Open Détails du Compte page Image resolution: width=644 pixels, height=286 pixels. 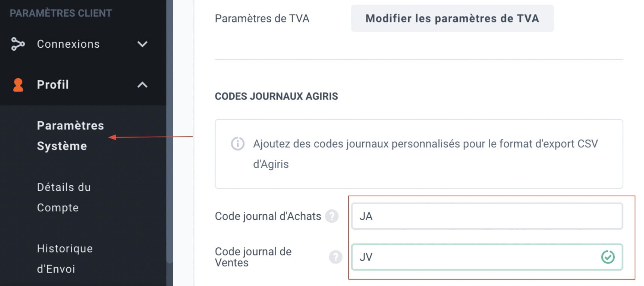[64, 197]
